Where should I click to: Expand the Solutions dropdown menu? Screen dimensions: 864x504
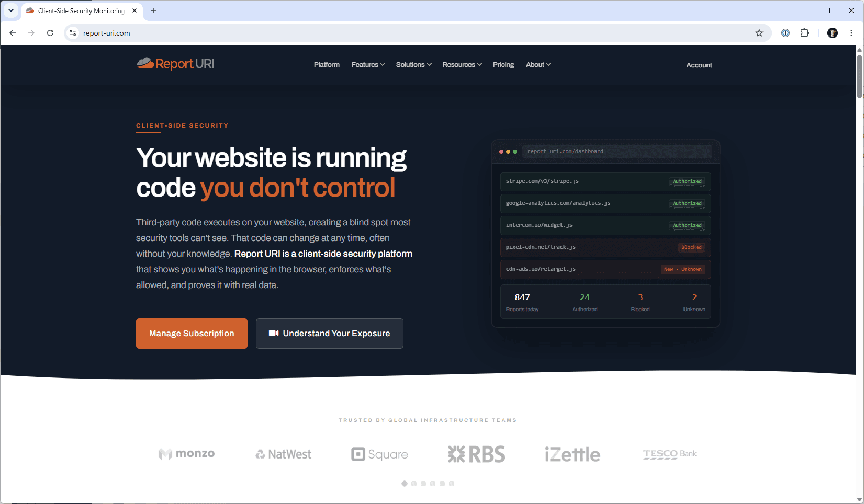coord(414,65)
